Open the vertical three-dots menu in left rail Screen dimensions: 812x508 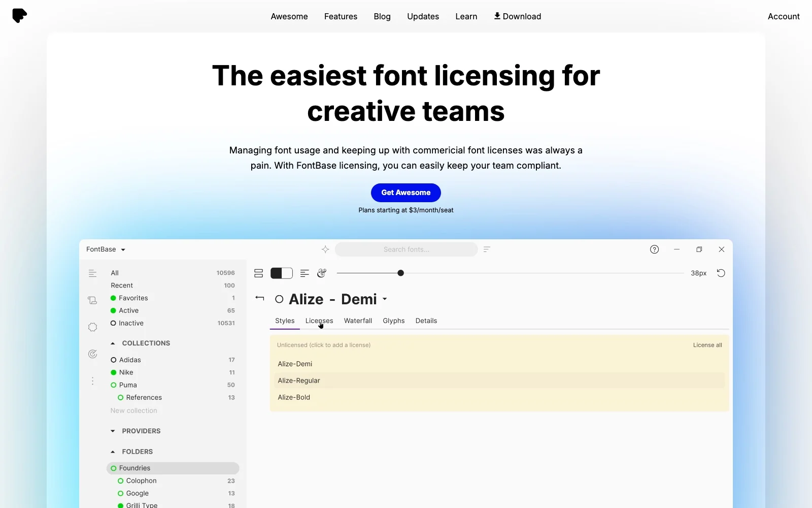tap(92, 381)
